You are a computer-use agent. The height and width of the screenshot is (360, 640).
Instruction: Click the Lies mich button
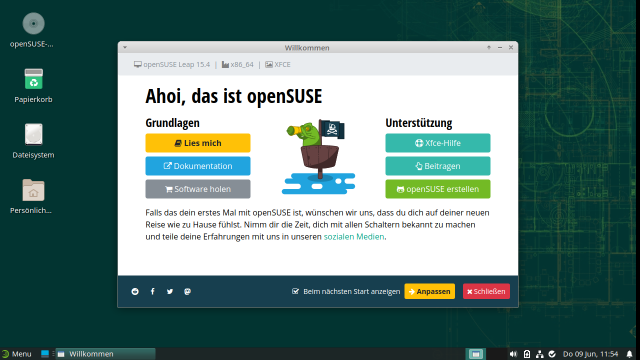(198, 143)
